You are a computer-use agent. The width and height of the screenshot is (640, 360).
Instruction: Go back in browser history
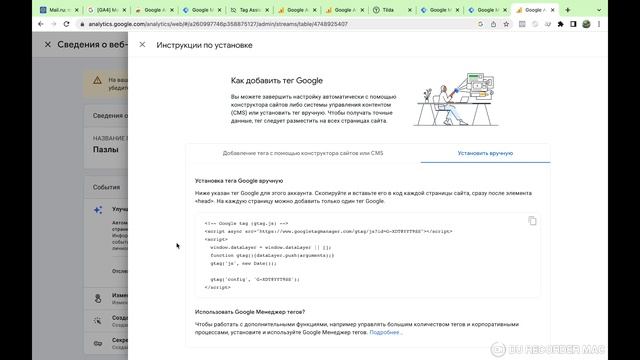click(x=41, y=24)
